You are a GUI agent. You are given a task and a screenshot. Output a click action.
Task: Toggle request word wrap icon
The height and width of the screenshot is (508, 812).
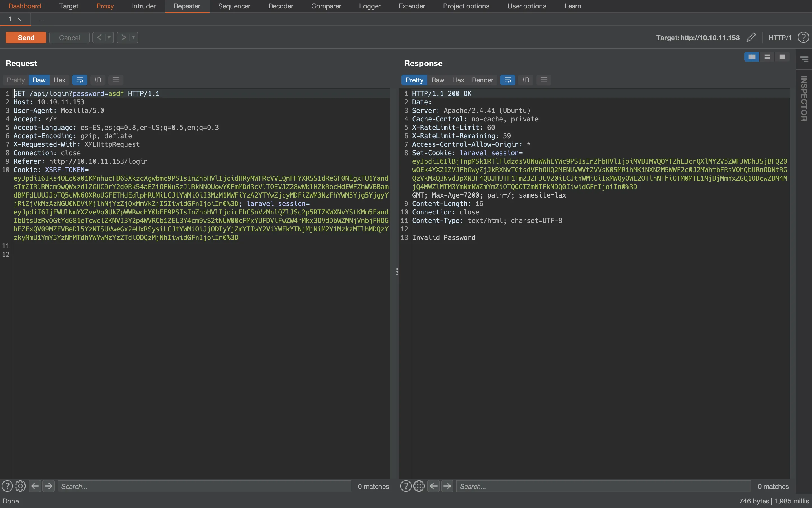click(x=80, y=80)
